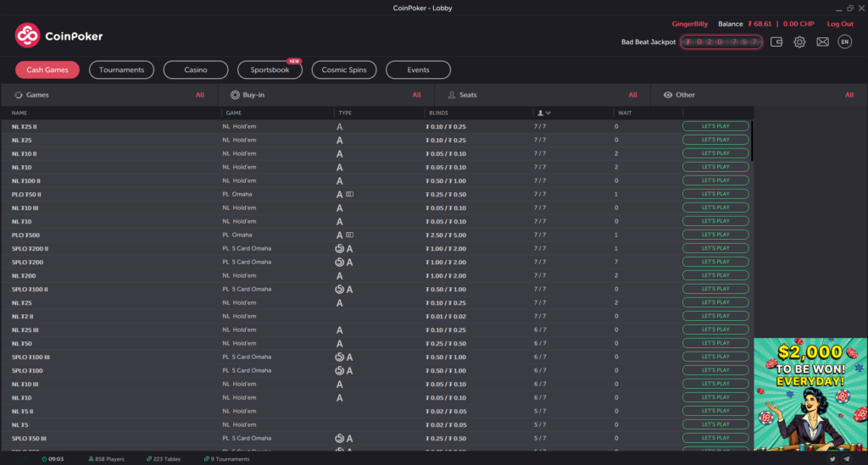
Task: Go to the Sportsbook tab
Action: 270,69
